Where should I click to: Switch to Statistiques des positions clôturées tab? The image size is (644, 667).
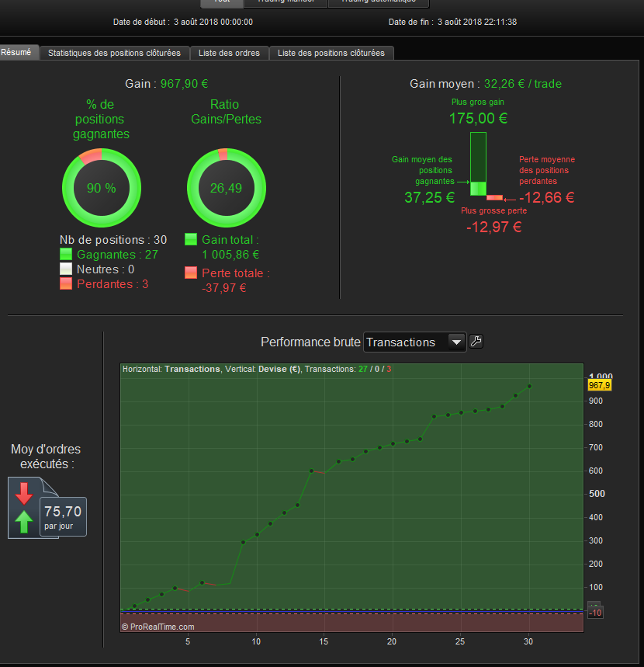(114, 53)
